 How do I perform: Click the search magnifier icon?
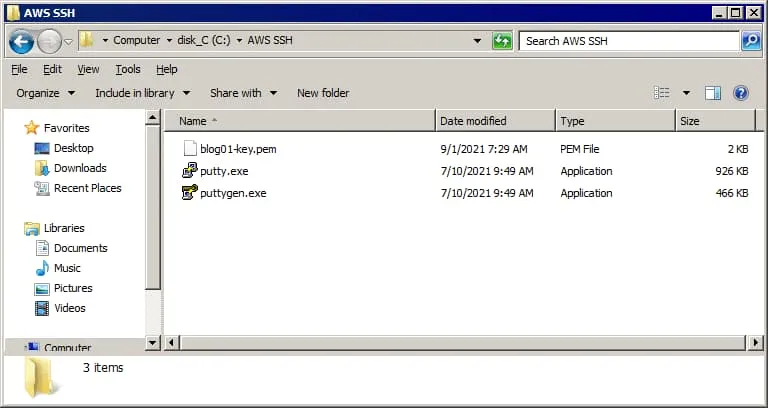[751, 41]
